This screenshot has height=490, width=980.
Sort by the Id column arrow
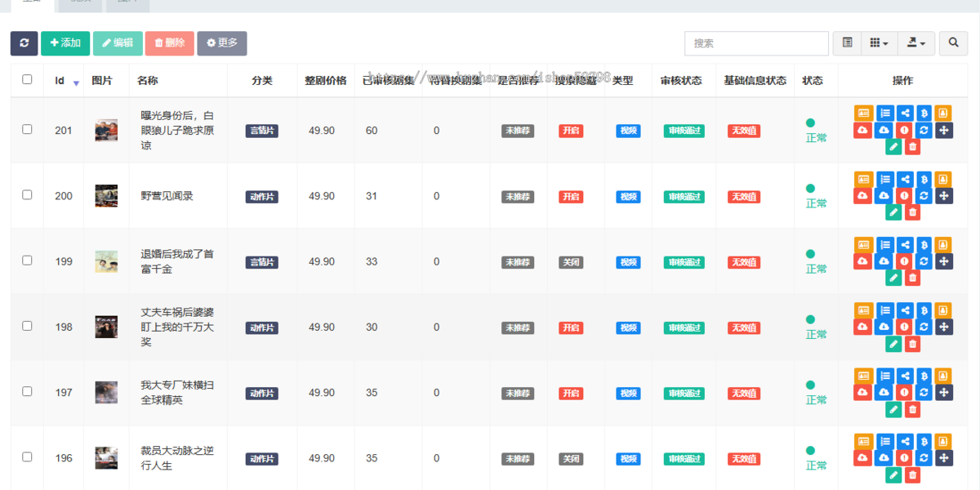[x=76, y=83]
